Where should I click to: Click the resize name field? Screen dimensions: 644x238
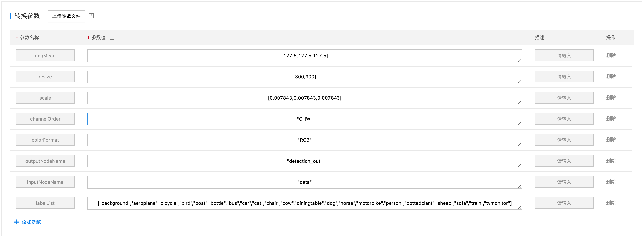45,76
